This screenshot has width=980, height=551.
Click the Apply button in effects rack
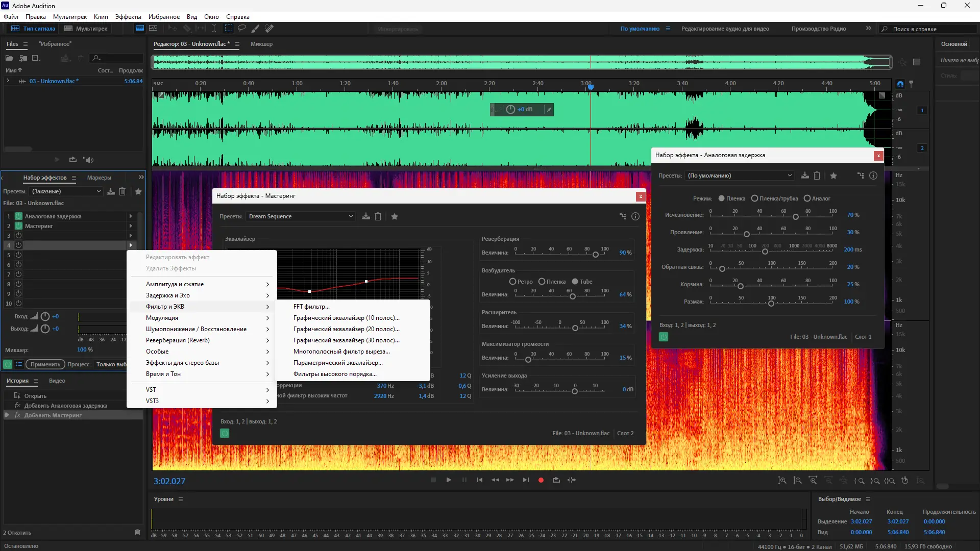tap(45, 364)
